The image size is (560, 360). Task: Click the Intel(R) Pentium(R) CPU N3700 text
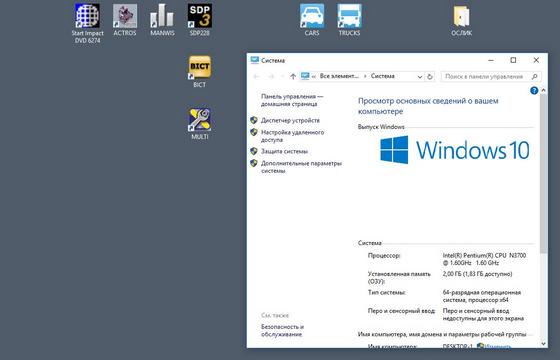[x=484, y=259]
